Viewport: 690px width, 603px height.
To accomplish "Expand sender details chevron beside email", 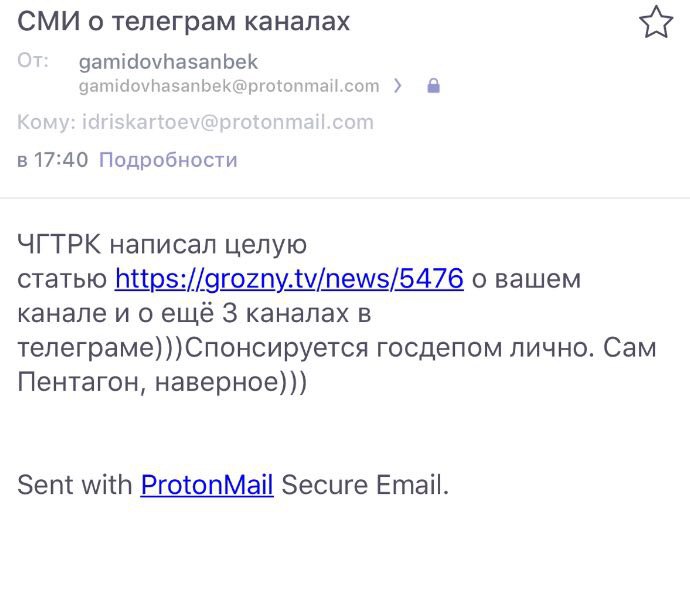I will 398,86.
